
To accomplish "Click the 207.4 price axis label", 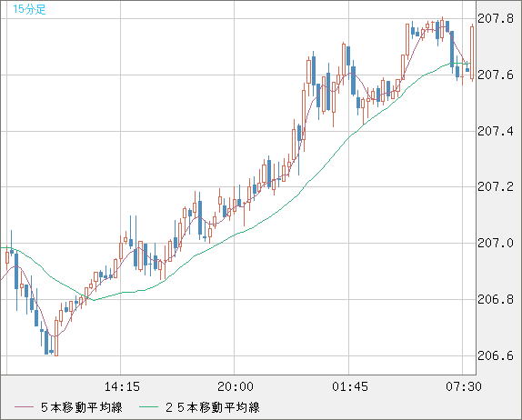I will pyautogui.click(x=496, y=131).
